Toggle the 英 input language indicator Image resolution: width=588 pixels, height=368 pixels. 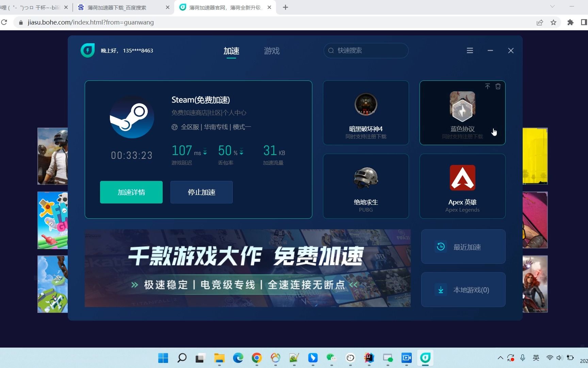pyautogui.click(x=536, y=358)
